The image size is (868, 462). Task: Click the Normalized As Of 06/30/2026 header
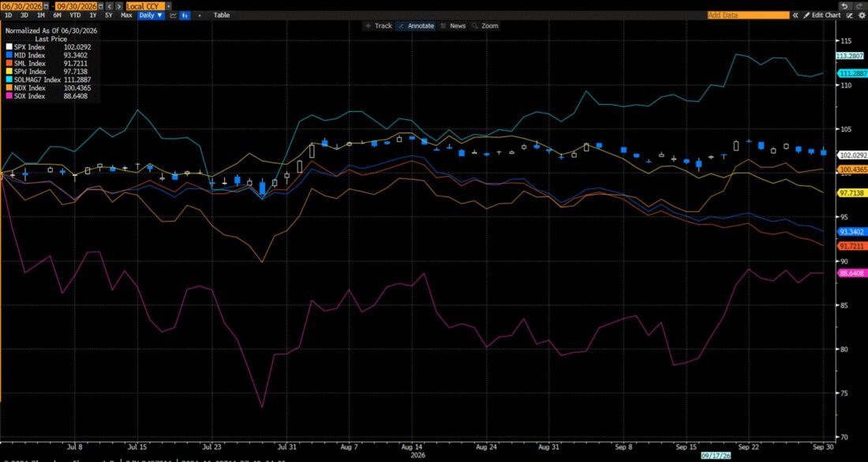[x=51, y=31]
